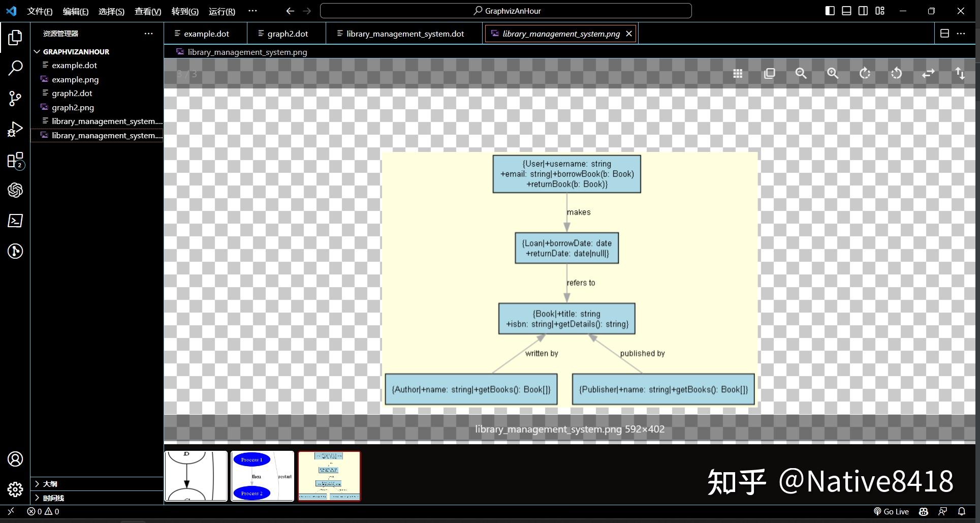The width and height of the screenshot is (980, 523).
Task: Open Source Control view
Action: pyautogui.click(x=15, y=99)
